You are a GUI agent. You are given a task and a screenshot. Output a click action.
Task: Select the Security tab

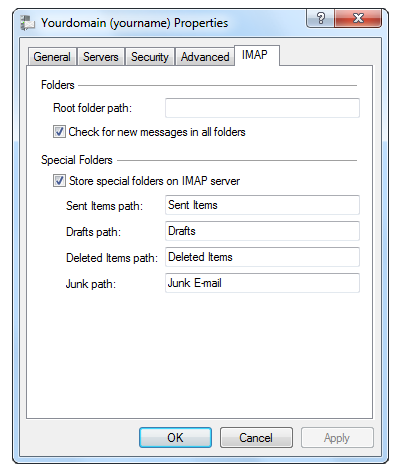coord(150,57)
